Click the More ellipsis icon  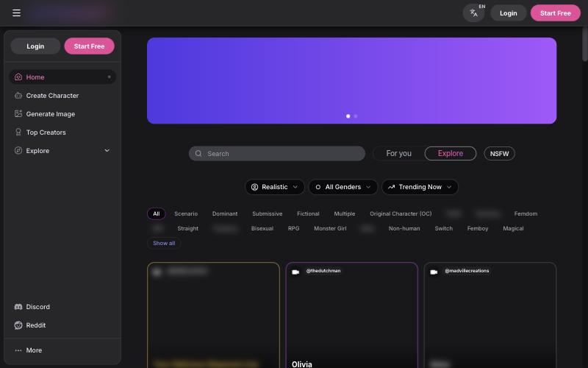pos(18,350)
